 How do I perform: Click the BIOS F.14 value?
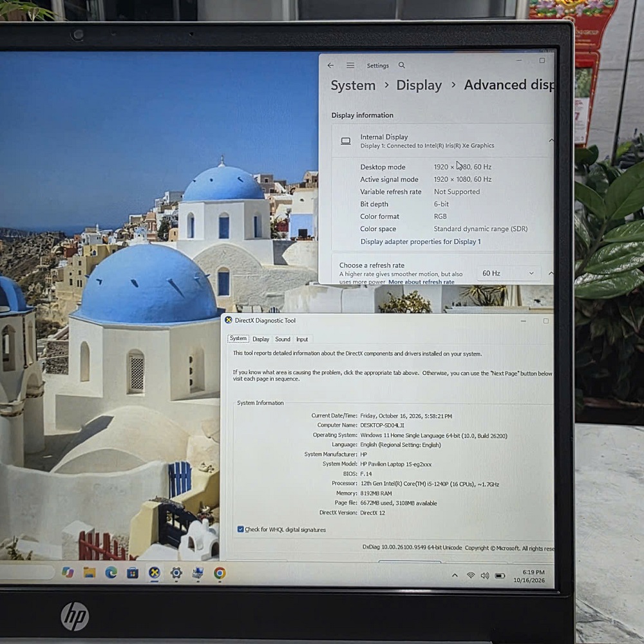click(366, 473)
